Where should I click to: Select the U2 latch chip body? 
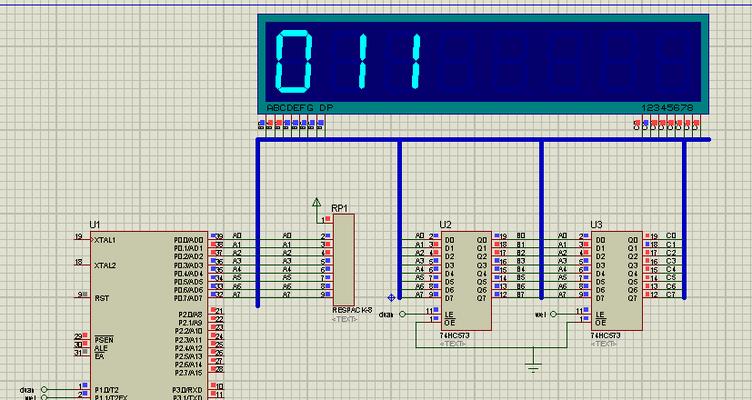[466, 281]
